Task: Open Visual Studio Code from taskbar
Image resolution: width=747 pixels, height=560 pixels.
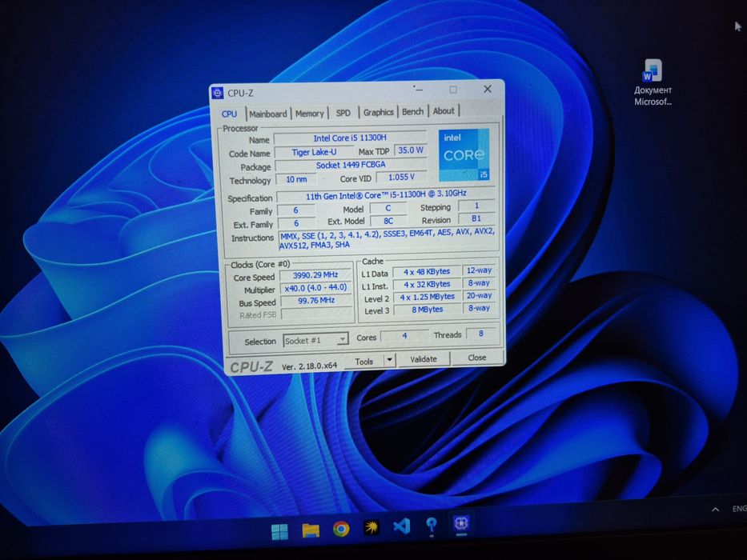Action: [x=402, y=526]
